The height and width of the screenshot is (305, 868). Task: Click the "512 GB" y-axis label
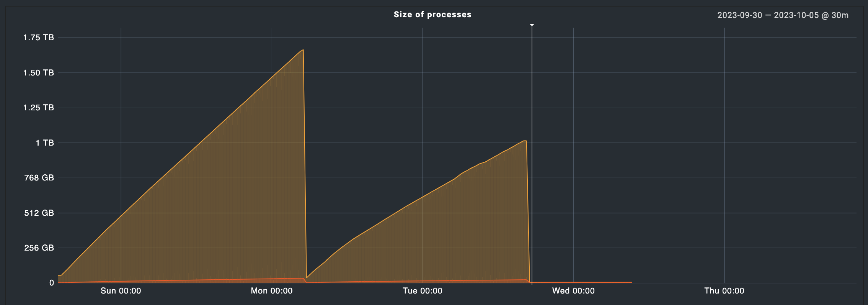pos(39,213)
